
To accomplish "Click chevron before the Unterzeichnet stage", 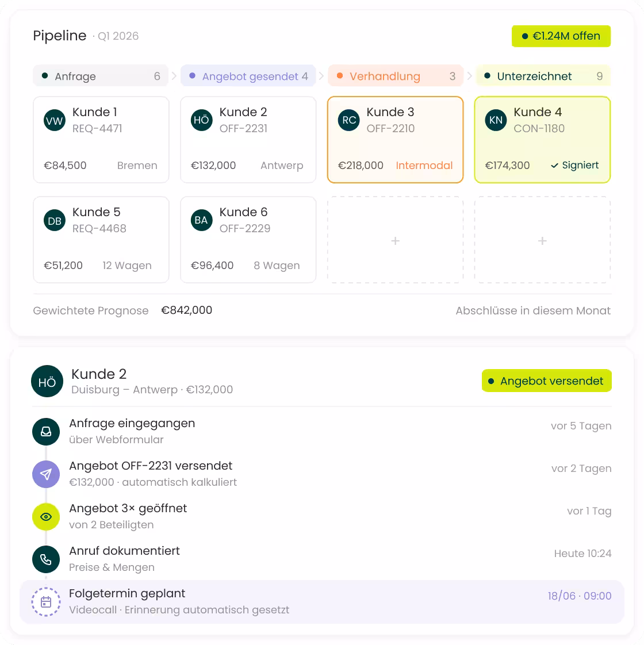I will [470, 76].
